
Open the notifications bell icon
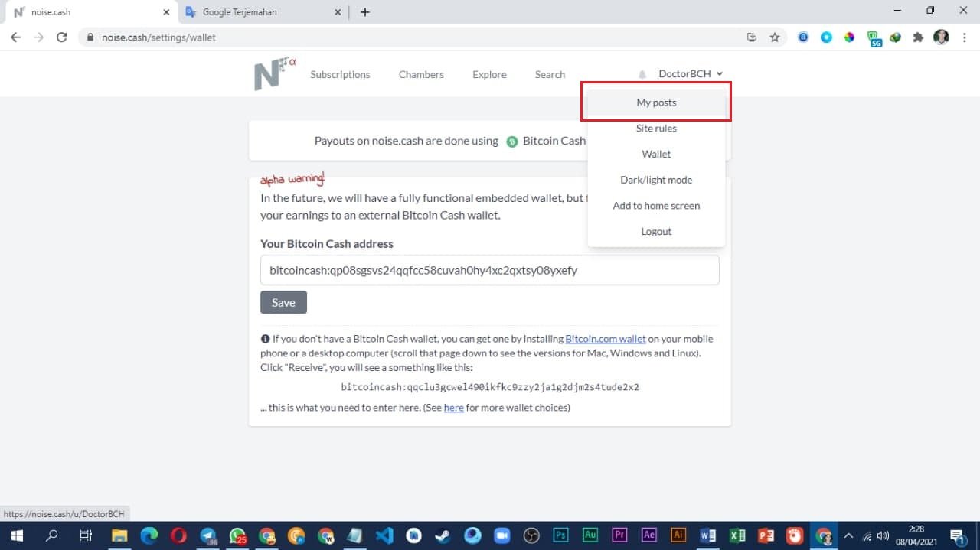point(642,75)
